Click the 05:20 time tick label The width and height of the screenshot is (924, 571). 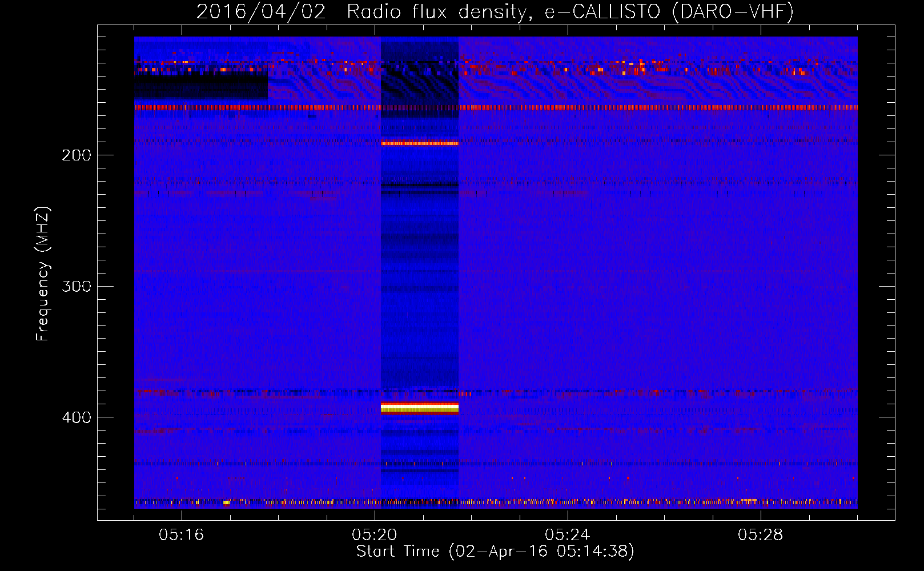[x=375, y=535]
